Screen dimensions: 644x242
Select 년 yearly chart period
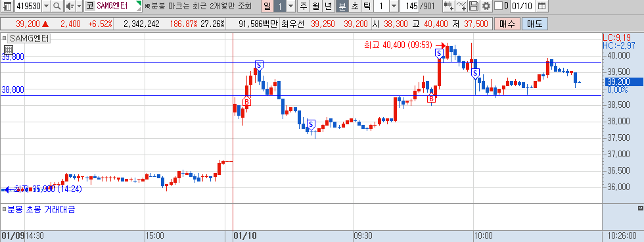[x=328, y=6]
